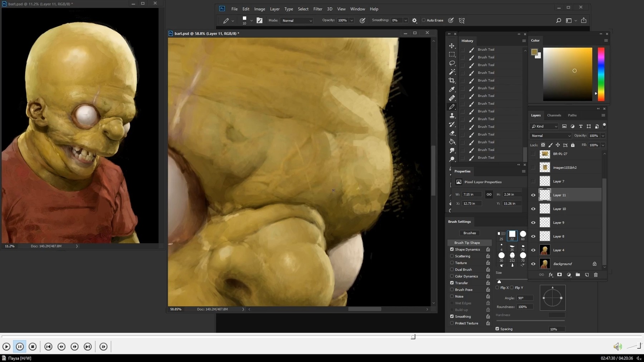This screenshot has width=644, height=362.
Task: Toggle symmetry paint butterfly icon
Action: coord(462,20)
